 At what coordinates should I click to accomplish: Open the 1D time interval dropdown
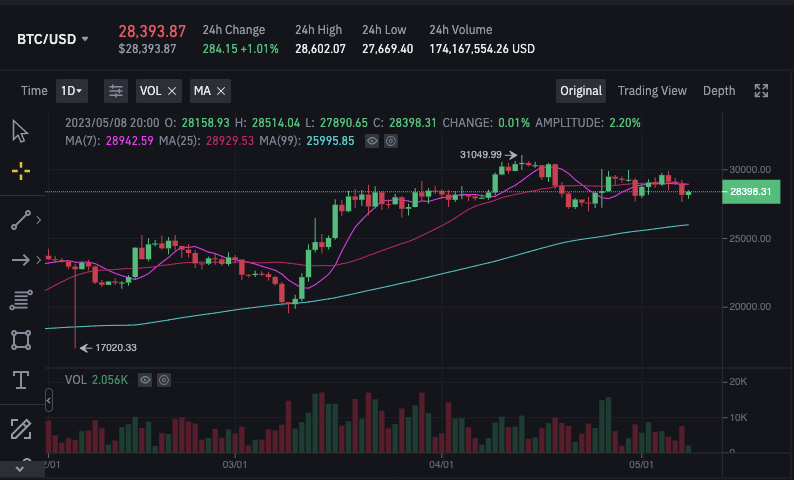click(71, 91)
